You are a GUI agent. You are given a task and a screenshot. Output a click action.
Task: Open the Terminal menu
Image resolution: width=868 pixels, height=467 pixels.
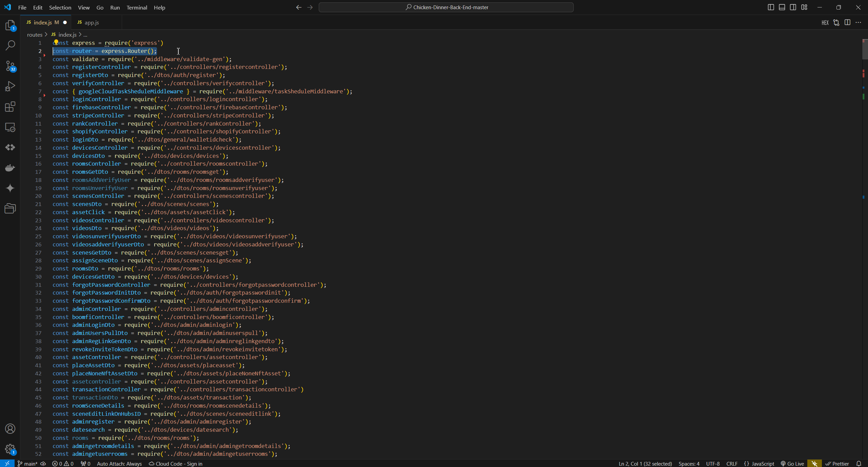tap(137, 7)
